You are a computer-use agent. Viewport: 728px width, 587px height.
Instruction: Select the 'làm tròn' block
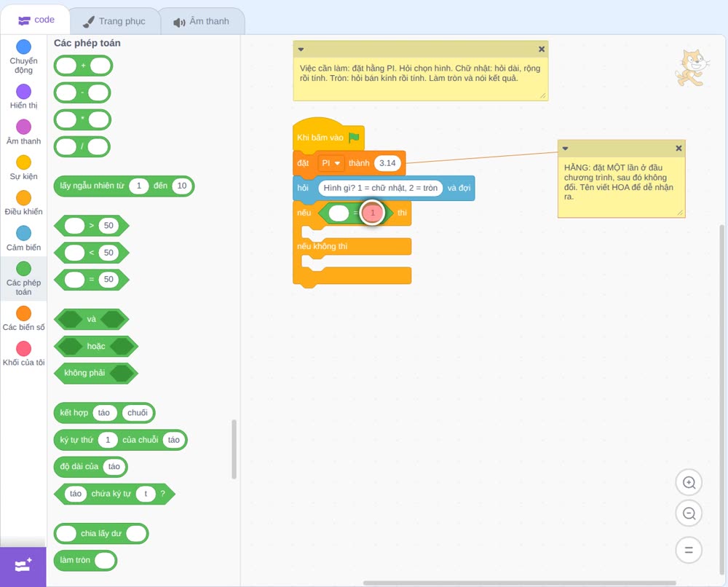(85, 560)
